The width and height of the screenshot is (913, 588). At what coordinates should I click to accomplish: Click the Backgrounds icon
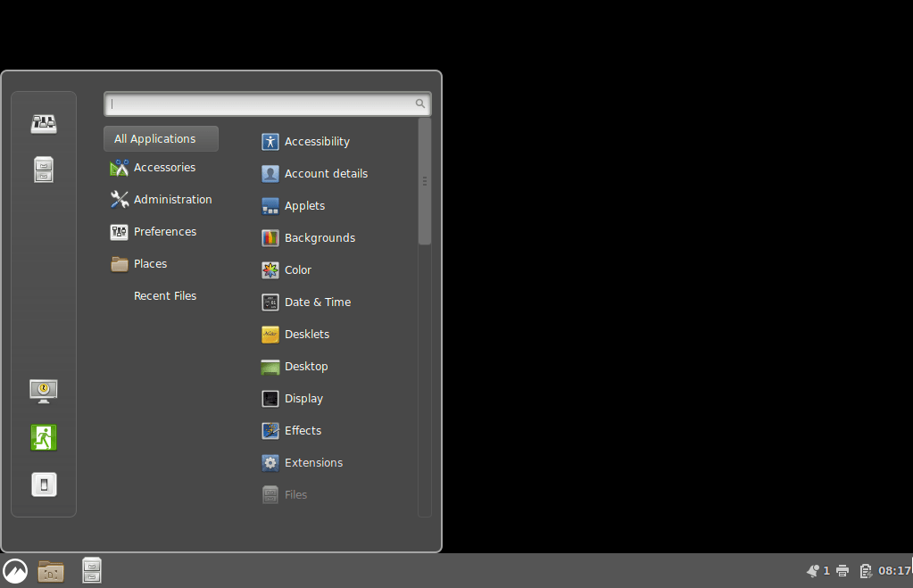[270, 238]
